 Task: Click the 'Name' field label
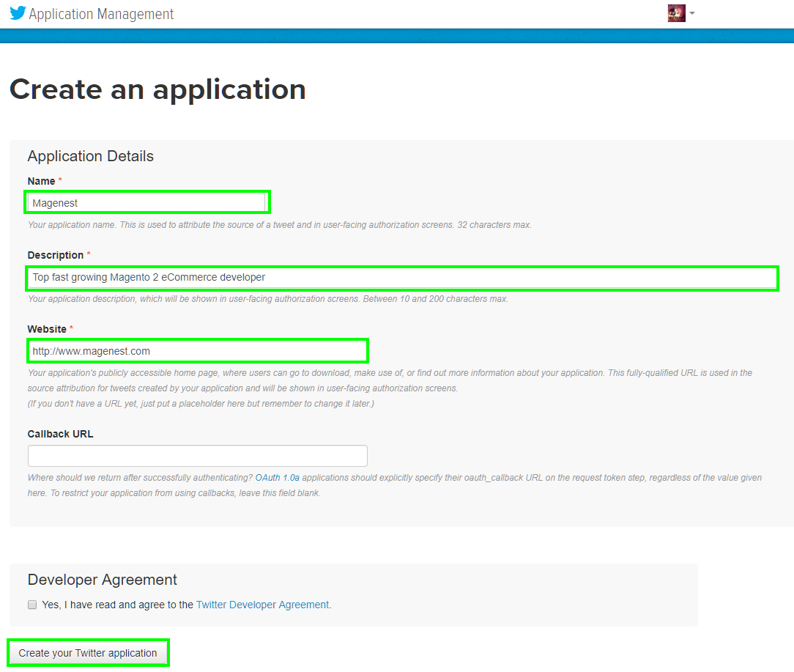tap(42, 181)
